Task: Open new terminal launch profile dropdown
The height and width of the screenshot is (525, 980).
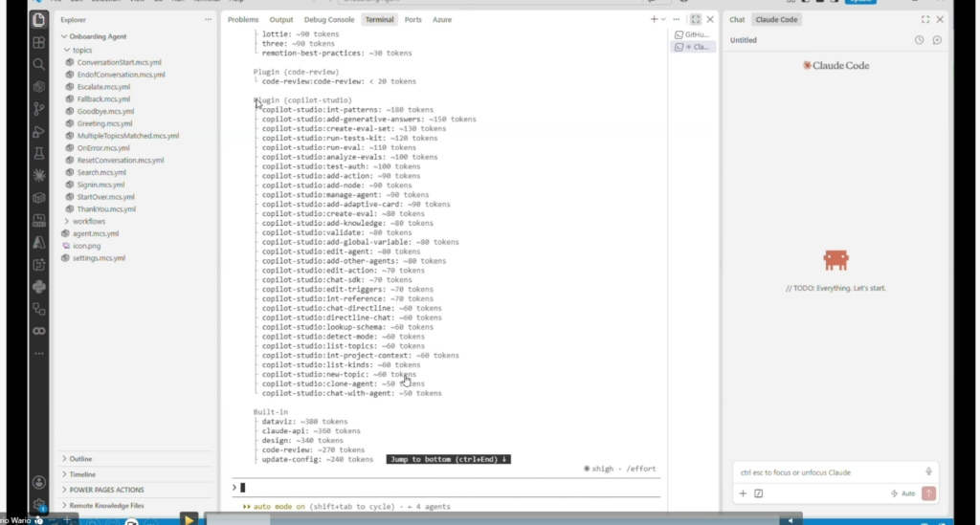Action: coord(664,19)
